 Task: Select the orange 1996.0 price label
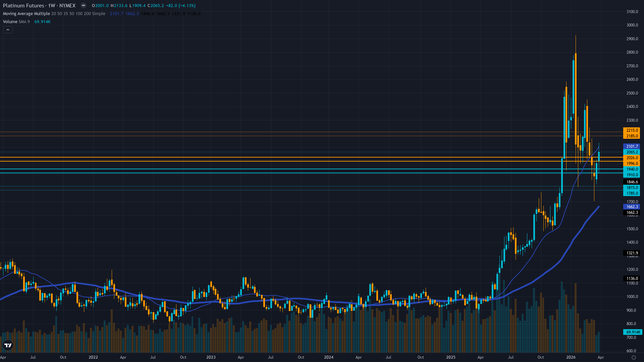632,164
